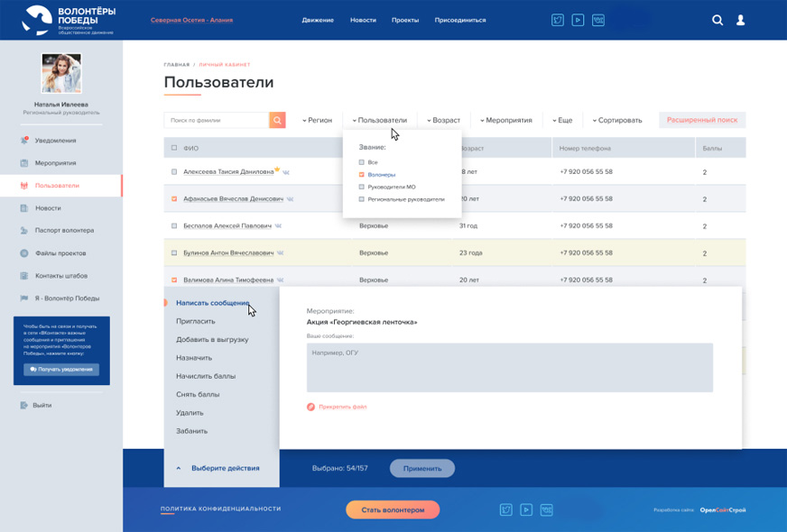
Task: Click the Выйти logout item in sidebar
Action: [x=42, y=406]
